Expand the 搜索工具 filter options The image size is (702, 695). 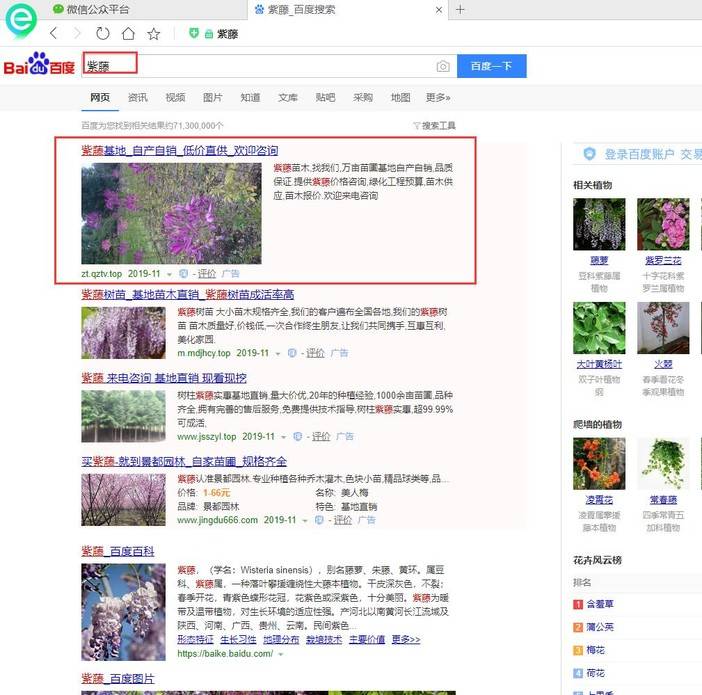pyautogui.click(x=434, y=126)
